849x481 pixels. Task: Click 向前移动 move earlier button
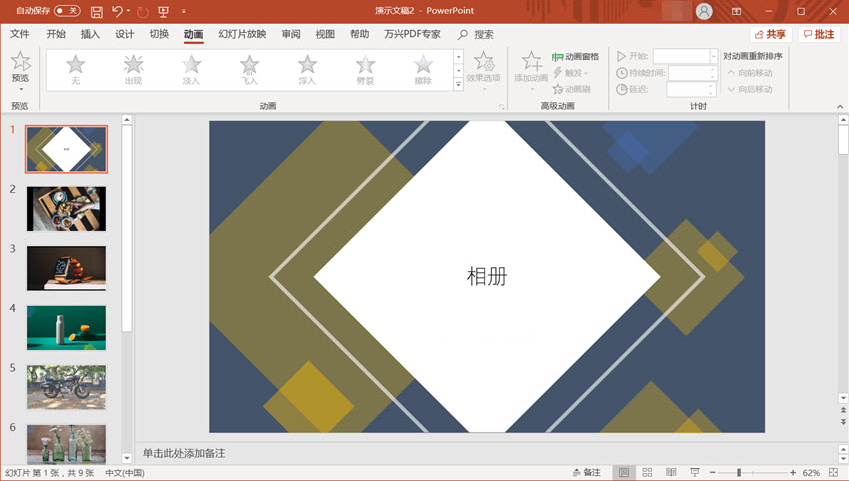click(750, 73)
